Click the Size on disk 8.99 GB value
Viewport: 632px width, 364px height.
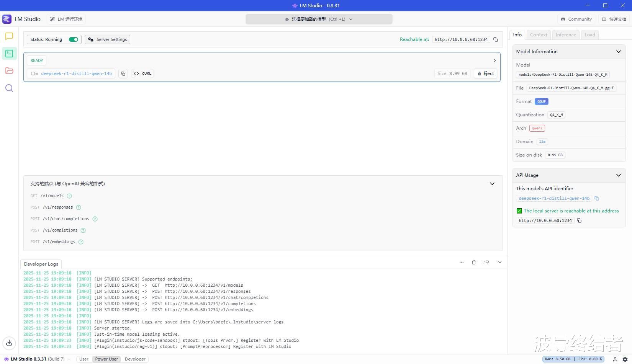click(x=555, y=155)
